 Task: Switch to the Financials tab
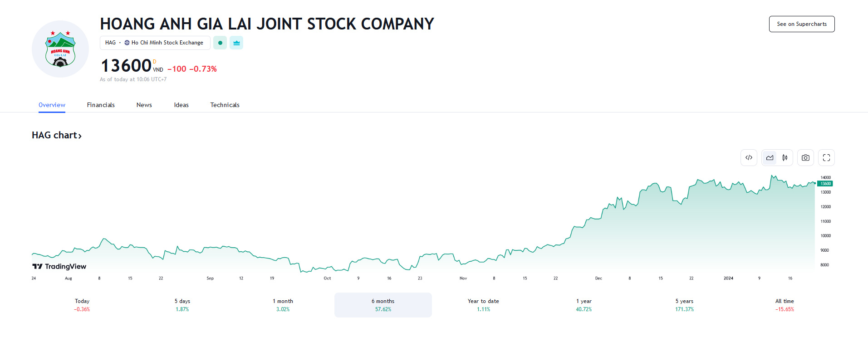101,105
